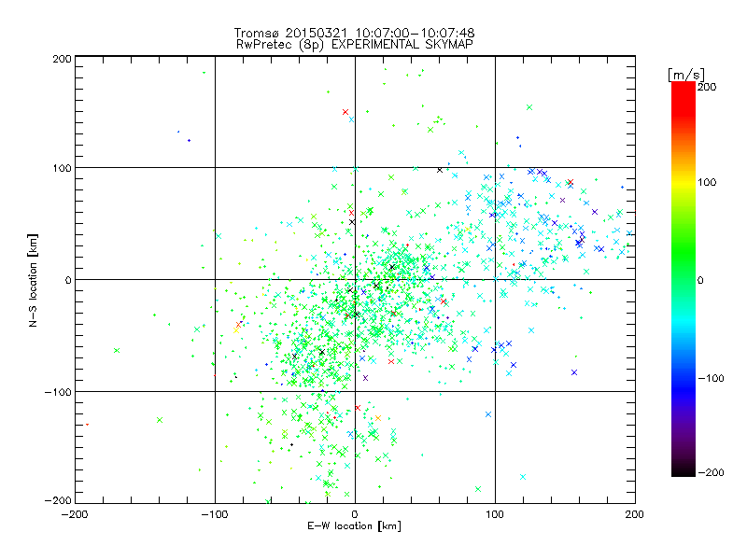747x560 pixels.
Task: Click the red X marker near top center
Action: (x=345, y=112)
